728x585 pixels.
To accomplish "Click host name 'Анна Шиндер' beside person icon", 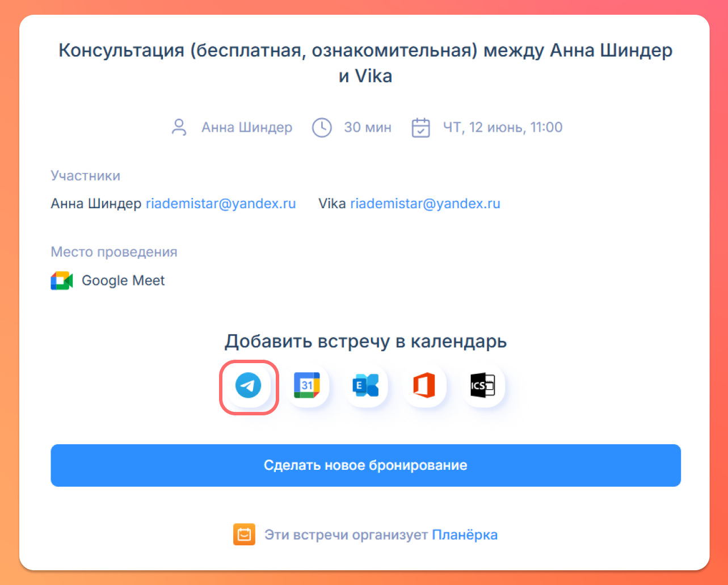I will (247, 127).
